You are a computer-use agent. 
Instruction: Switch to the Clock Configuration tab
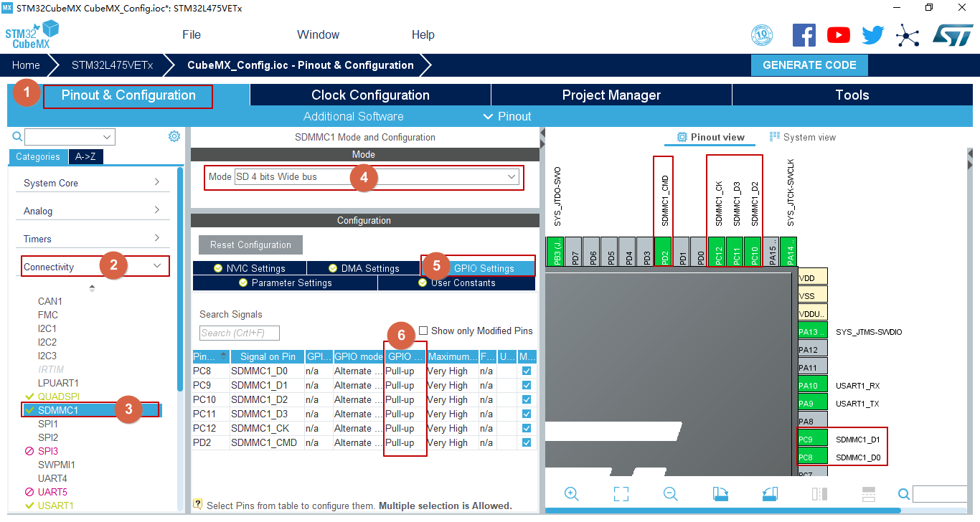[370, 95]
